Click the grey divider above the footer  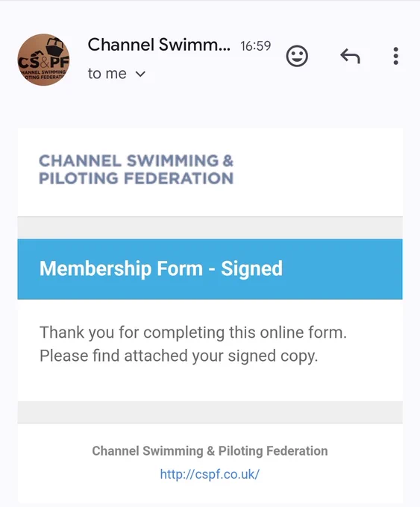point(210,412)
